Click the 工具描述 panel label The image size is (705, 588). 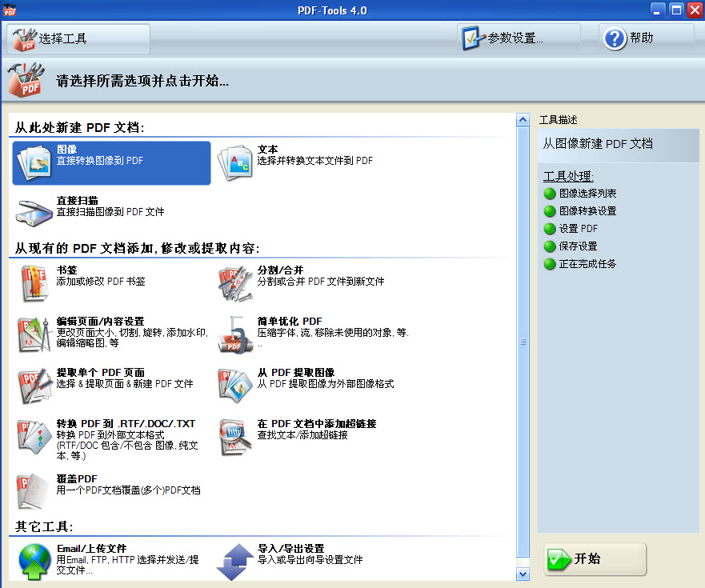558,120
